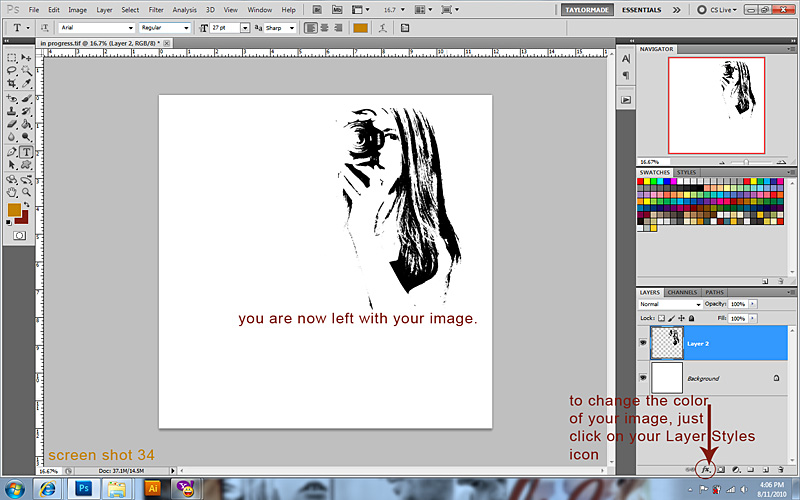The width and height of the screenshot is (800, 500).
Task: Open the Image menu
Action: (x=78, y=10)
